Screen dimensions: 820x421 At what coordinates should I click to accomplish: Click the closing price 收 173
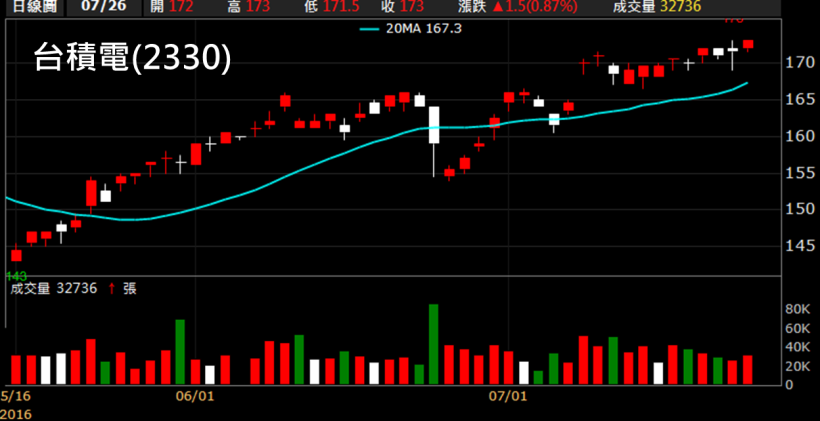402,6
